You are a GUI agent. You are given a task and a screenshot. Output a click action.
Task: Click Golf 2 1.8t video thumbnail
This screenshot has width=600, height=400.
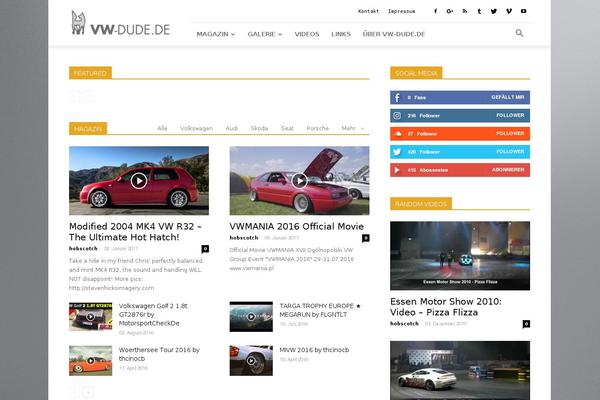(90, 317)
